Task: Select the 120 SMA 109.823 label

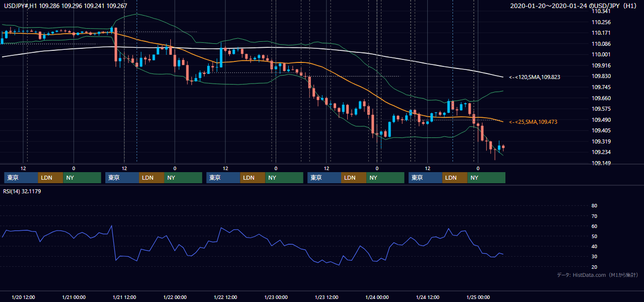Action: click(x=535, y=77)
